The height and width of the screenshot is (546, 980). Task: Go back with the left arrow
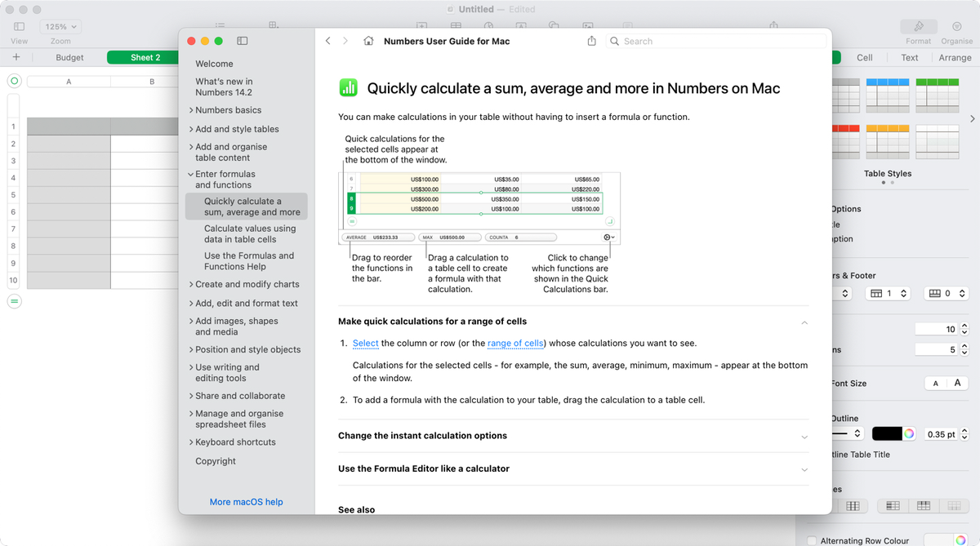coord(328,41)
